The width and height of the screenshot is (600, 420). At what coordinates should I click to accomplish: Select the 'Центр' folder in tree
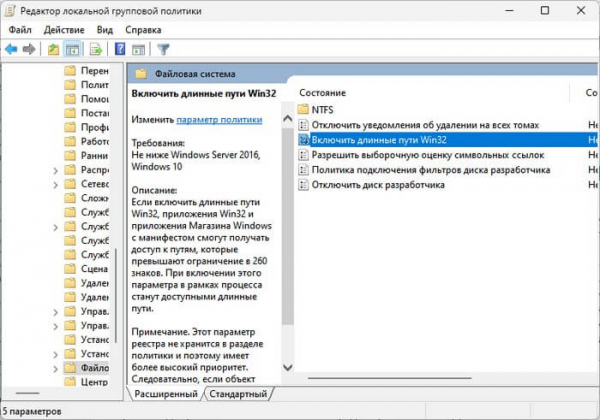point(86,381)
